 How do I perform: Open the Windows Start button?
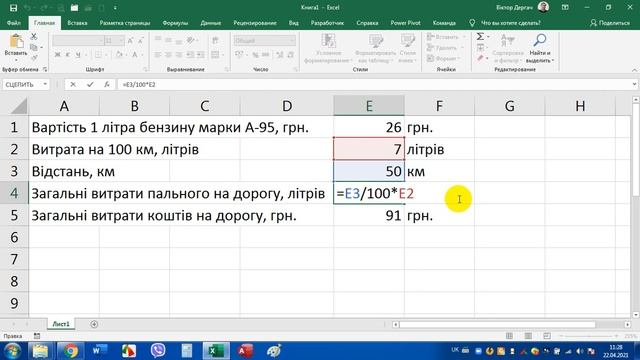pos(12,351)
